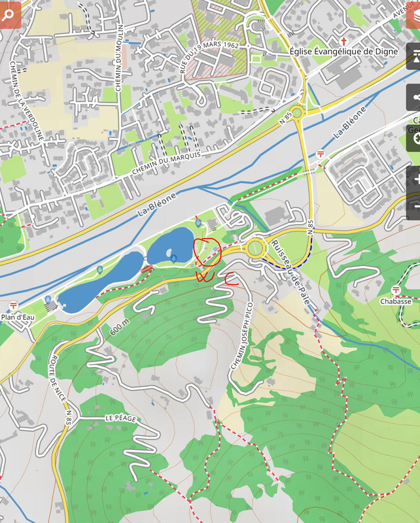Click the Le Péage road label
This screenshot has width=420, height=523.
(x=121, y=418)
